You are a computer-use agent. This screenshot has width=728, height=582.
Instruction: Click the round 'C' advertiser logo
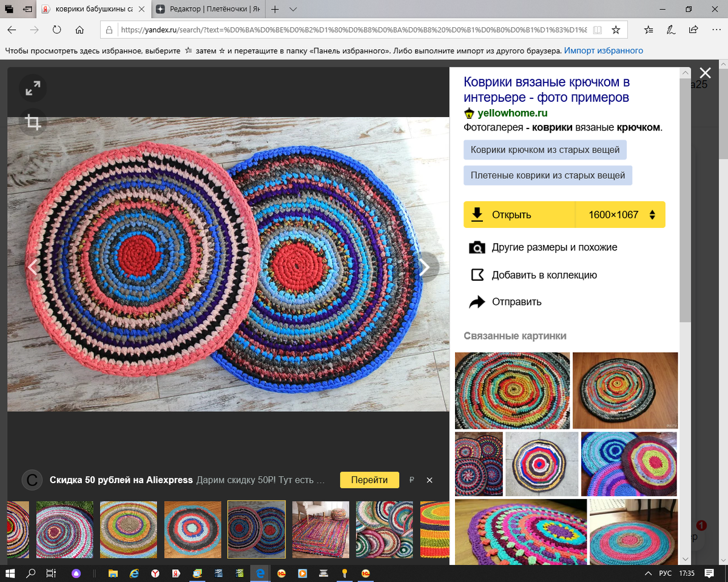coord(32,480)
